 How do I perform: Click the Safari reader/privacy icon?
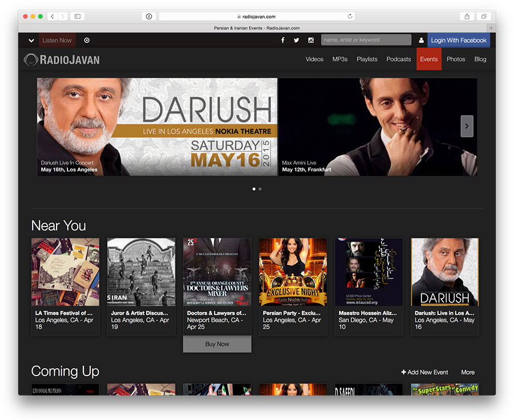(149, 17)
